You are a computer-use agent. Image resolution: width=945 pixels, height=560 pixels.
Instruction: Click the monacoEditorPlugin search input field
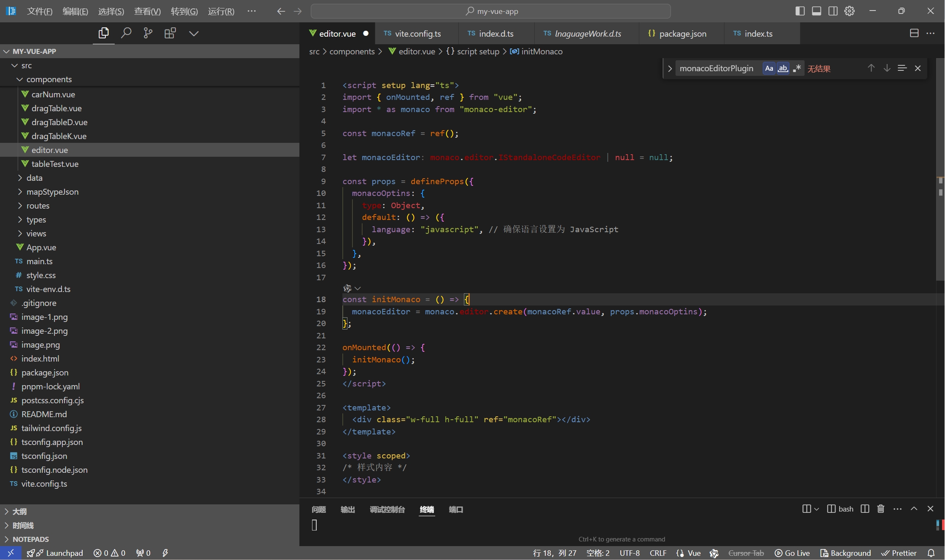(x=717, y=68)
